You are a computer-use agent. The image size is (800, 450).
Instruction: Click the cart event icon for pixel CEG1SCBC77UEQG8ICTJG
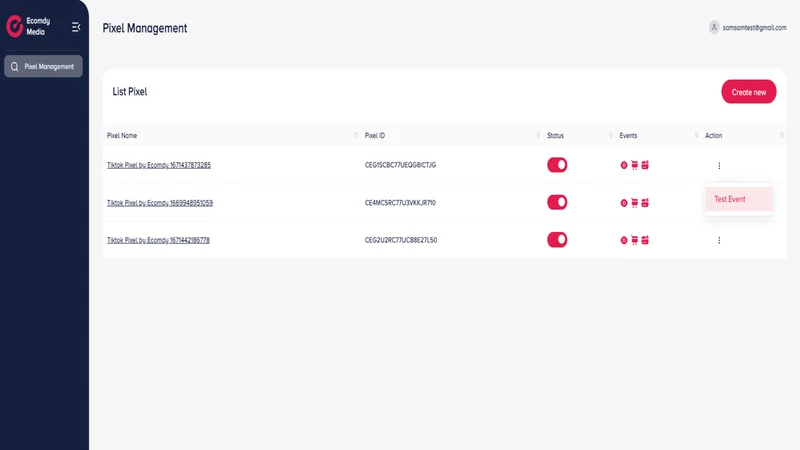pyautogui.click(x=634, y=165)
